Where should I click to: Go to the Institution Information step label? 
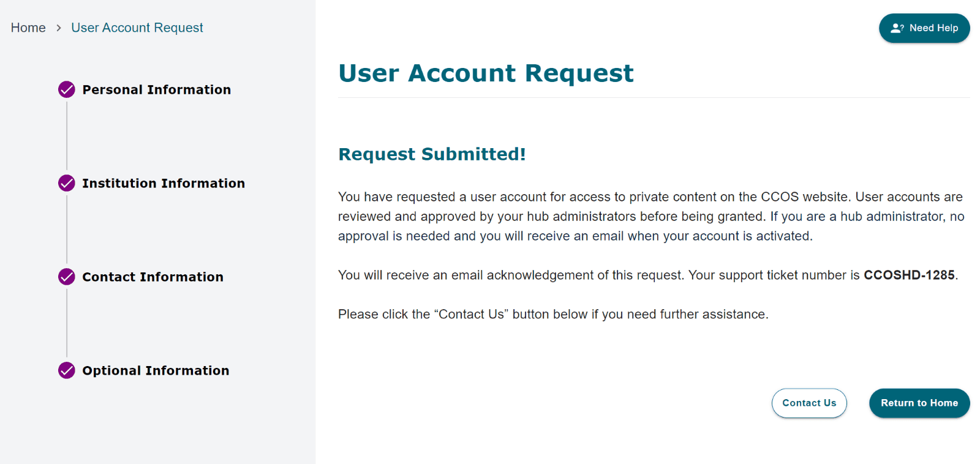(164, 183)
